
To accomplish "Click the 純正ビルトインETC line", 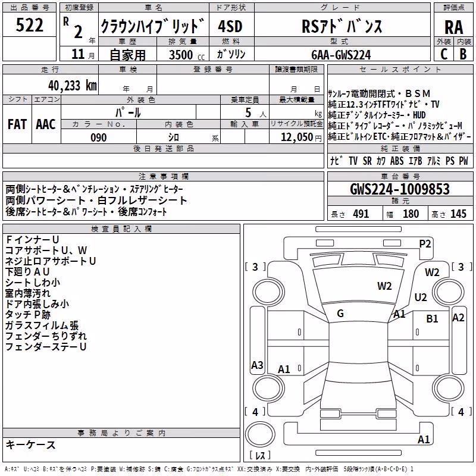I will pos(399,136).
